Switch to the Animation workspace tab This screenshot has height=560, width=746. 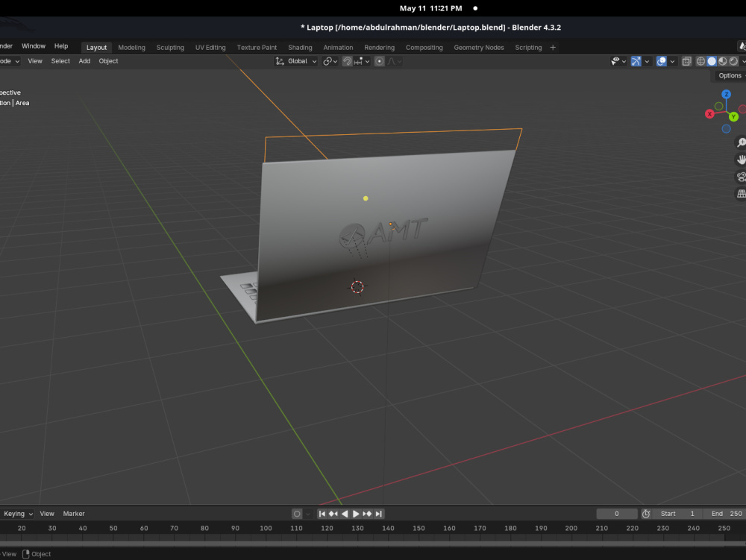pos(338,48)
